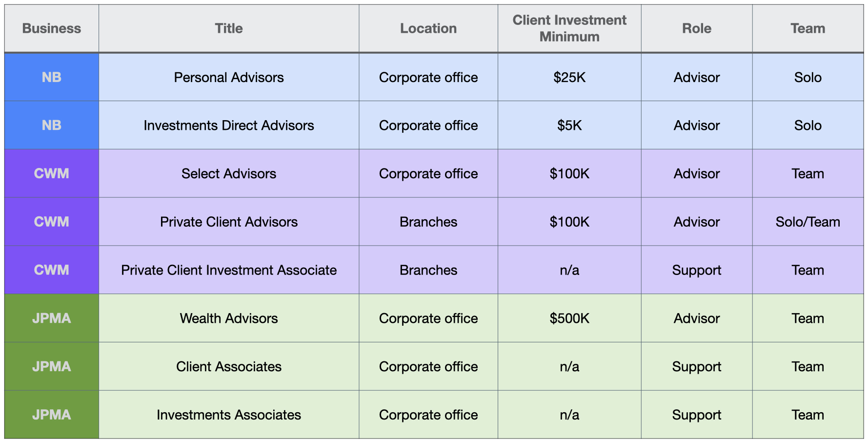
Task: Click the $5K minimum cell
Action: 569,126
